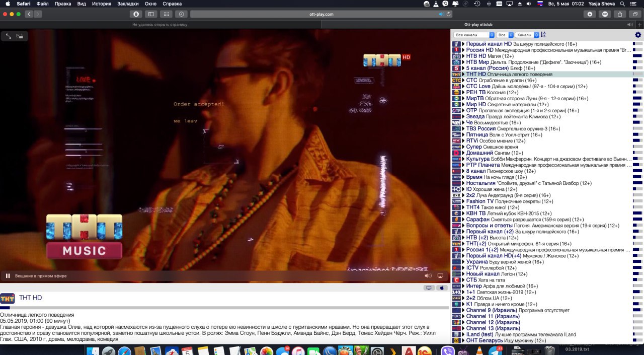Expand Культура program list
The image size is (644, 355).
(463, 159)
